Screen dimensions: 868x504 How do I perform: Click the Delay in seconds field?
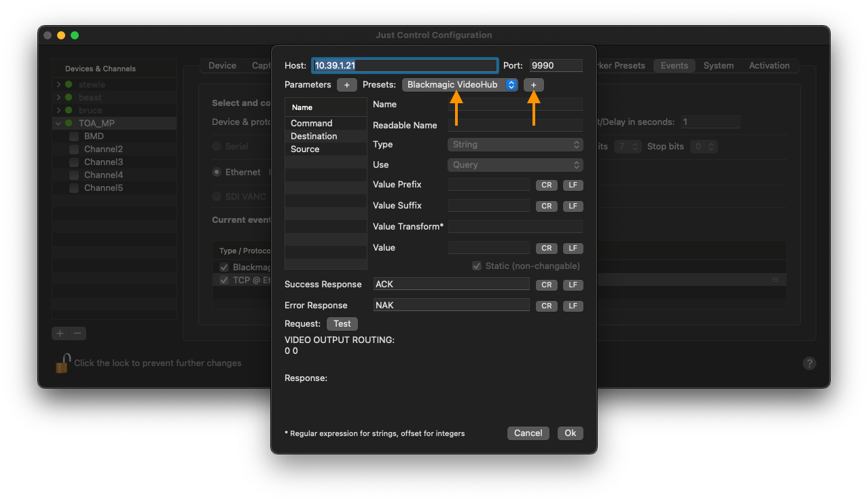coord(710,122)
